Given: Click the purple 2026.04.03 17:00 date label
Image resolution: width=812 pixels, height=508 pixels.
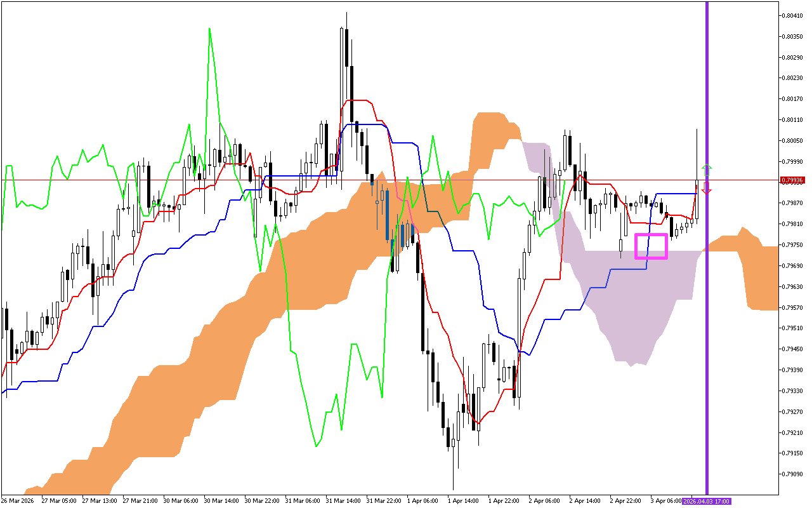Looking at the screenshot, I should [706, 501].
